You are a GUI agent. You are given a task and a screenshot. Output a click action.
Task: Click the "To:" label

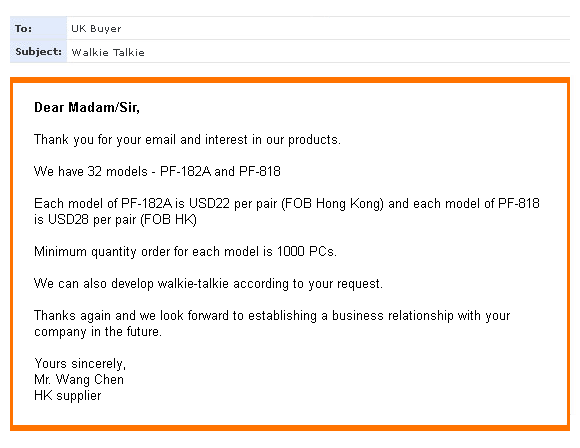23,28
